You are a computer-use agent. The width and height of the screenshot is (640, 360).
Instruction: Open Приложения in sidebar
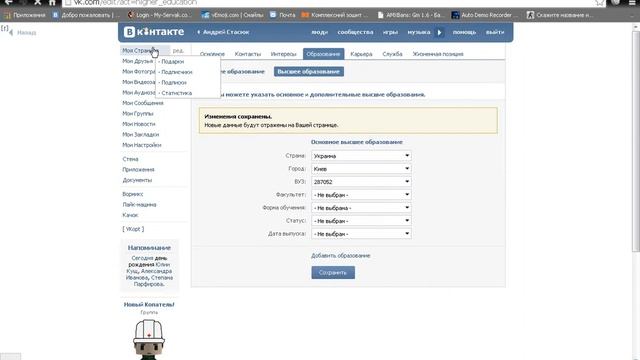[138, 170]
